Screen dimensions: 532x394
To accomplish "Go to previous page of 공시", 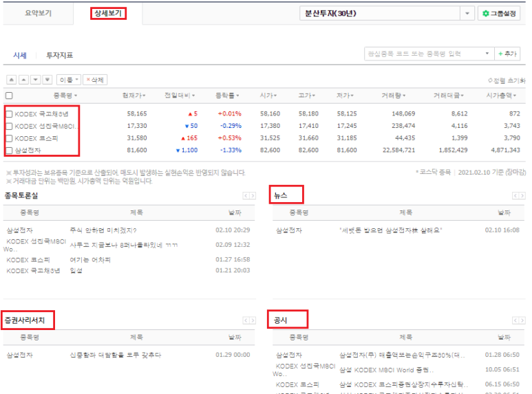I will [515, 320].
